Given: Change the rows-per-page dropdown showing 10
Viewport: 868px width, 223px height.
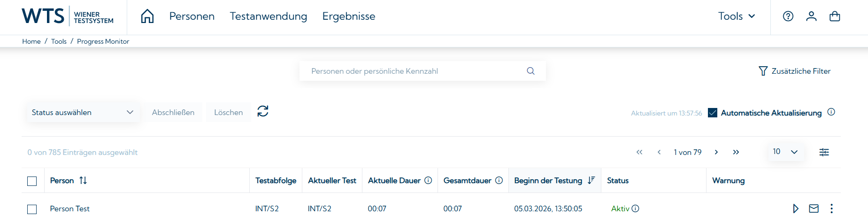Looking at the screenshot, I should [785, 152].
